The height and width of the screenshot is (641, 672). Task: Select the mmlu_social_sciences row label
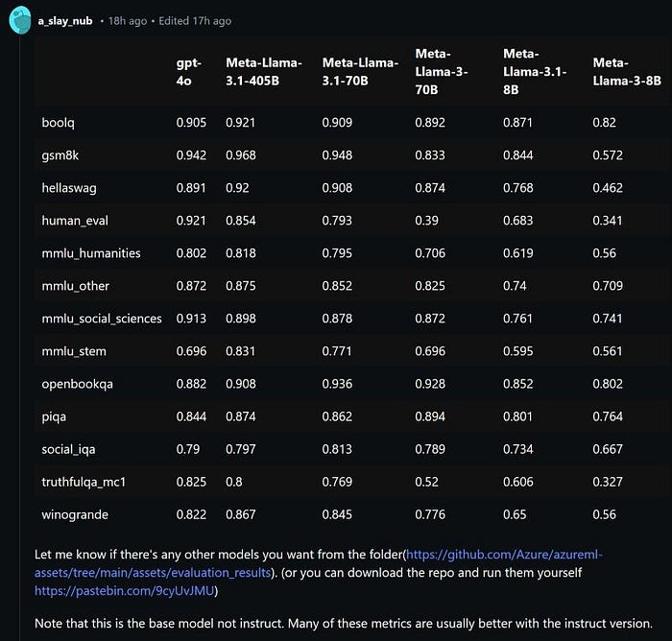pyautogui.click(x=102, y=319)
